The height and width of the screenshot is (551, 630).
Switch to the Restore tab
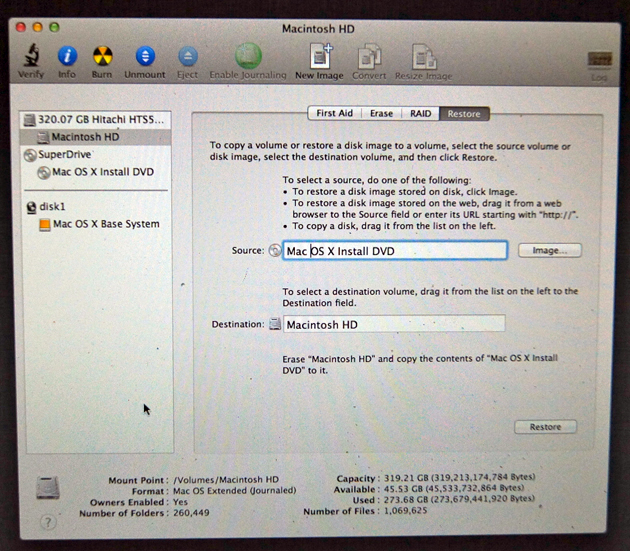click(x=464, y=114)
